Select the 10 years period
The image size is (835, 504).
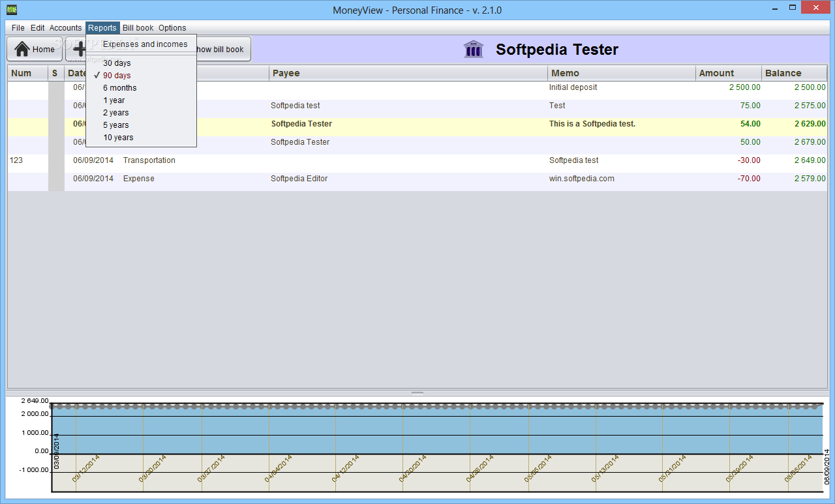(x=142, y=138)
